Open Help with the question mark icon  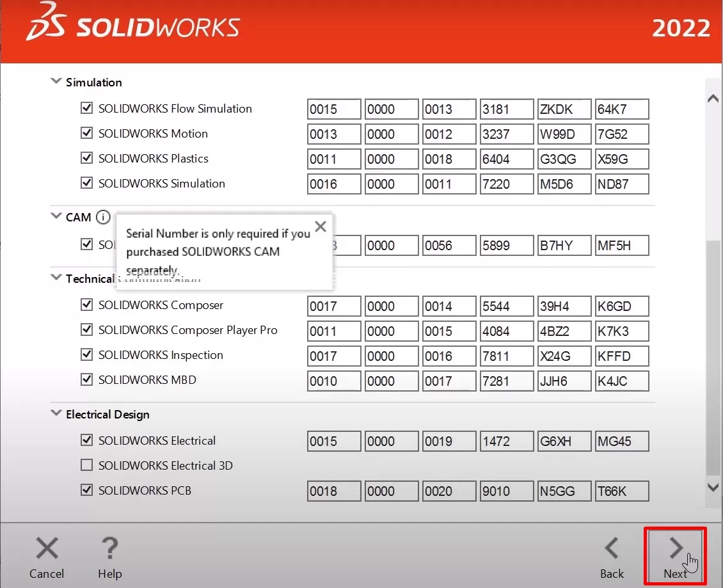109,550
